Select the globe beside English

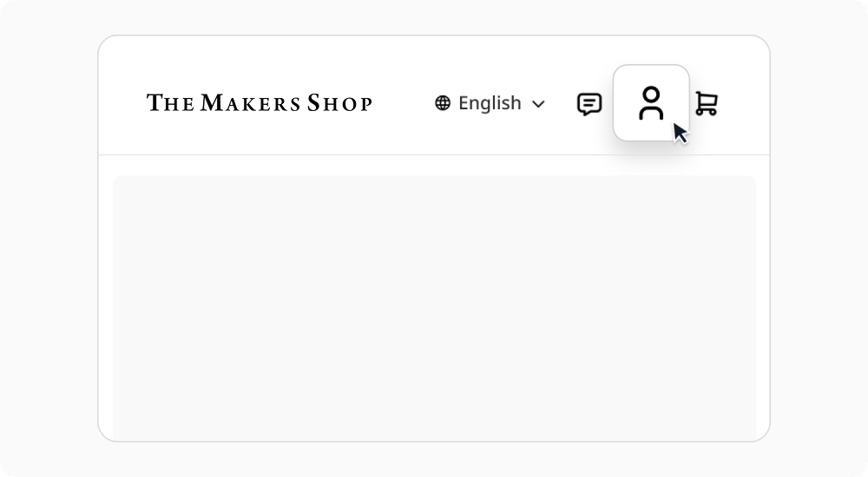click(443, 103)
